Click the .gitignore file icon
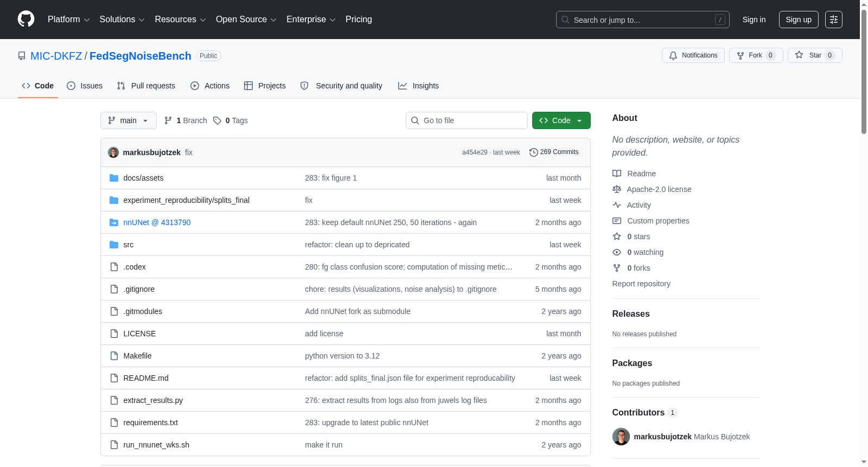This screenshot has width=868, height=467. click(x=114, y=289)
